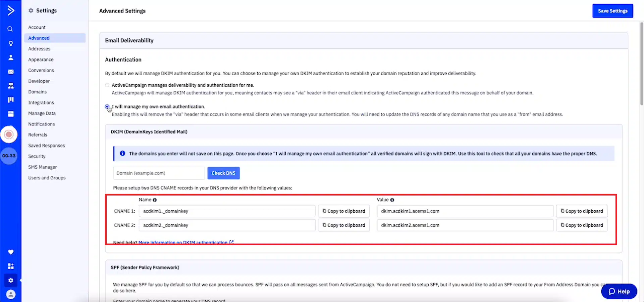The width and height of the screenshot is (644, 302).
Task: Click the user profile avatar icon
Action: [11, 294]
